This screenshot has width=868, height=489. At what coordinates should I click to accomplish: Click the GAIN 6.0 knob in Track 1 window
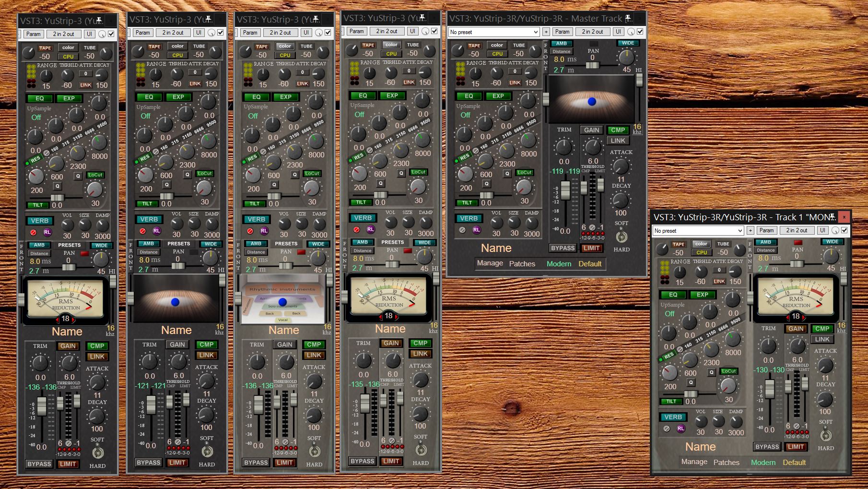point(797,346)
